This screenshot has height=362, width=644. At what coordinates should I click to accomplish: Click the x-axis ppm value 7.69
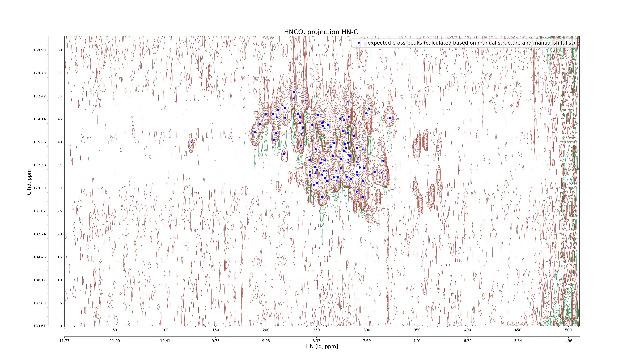[x=367, y=341]
